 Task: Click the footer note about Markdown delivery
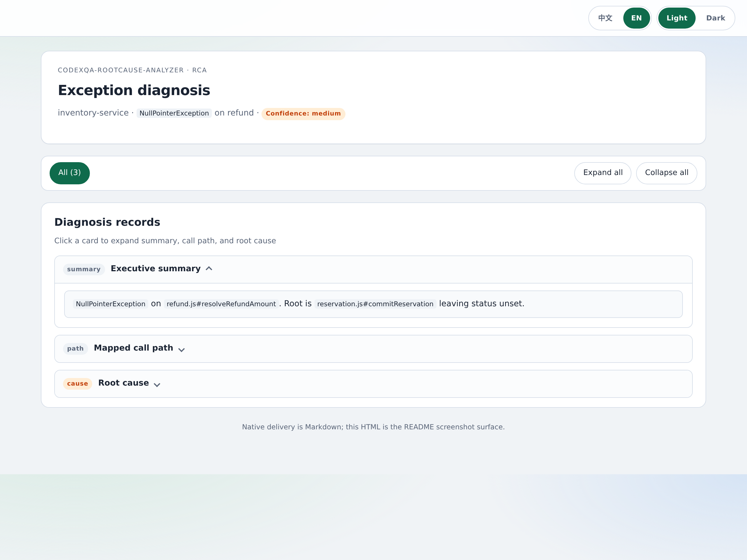point(373,427)
